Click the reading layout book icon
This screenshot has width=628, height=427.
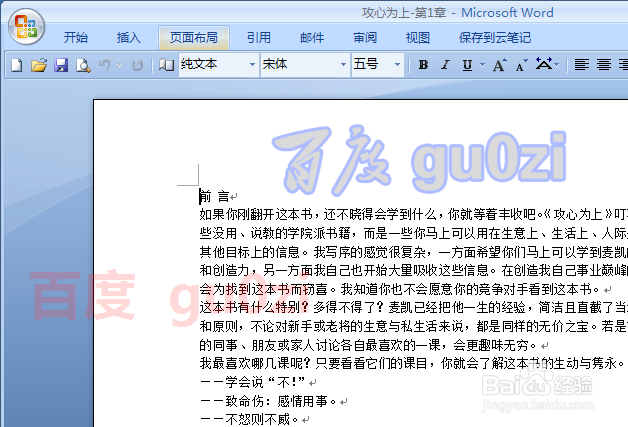click(166, 65)
